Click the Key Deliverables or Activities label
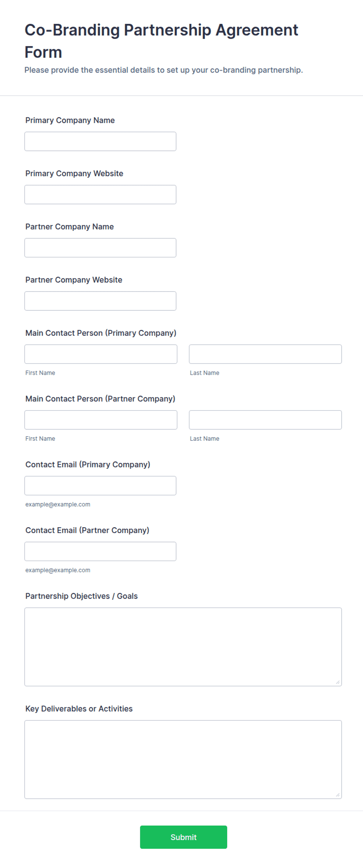Screen dimensions: 363x868 tap(79, 709)
